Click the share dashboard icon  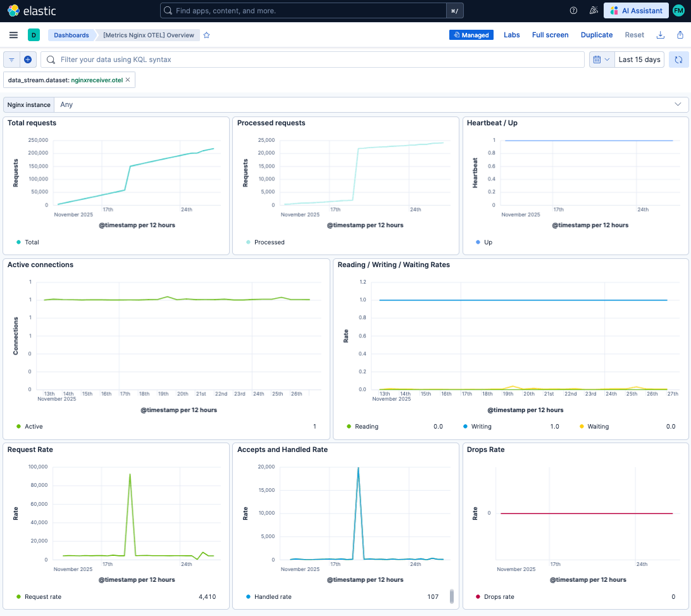click(x=680, y=35)
